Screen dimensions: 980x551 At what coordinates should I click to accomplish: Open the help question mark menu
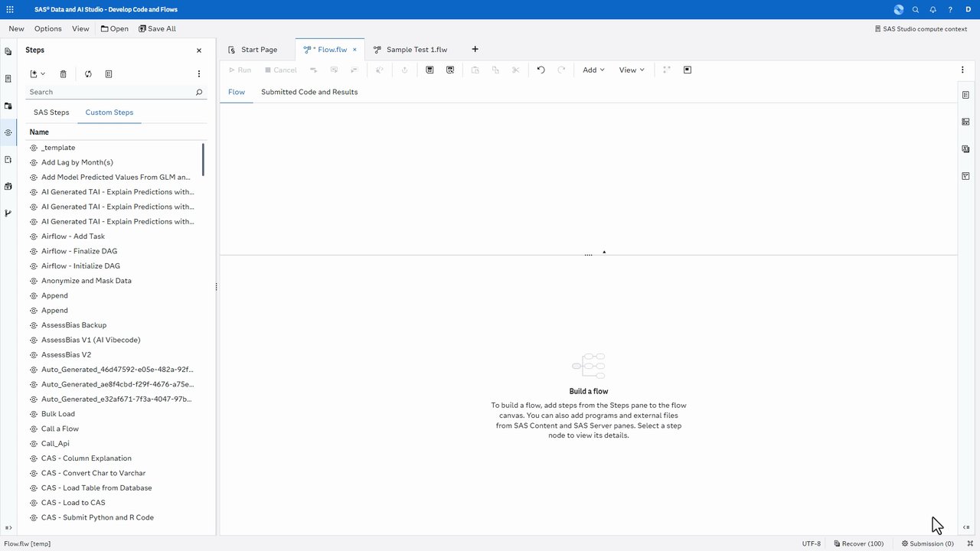pyautogui.click(x=950, y=10)
